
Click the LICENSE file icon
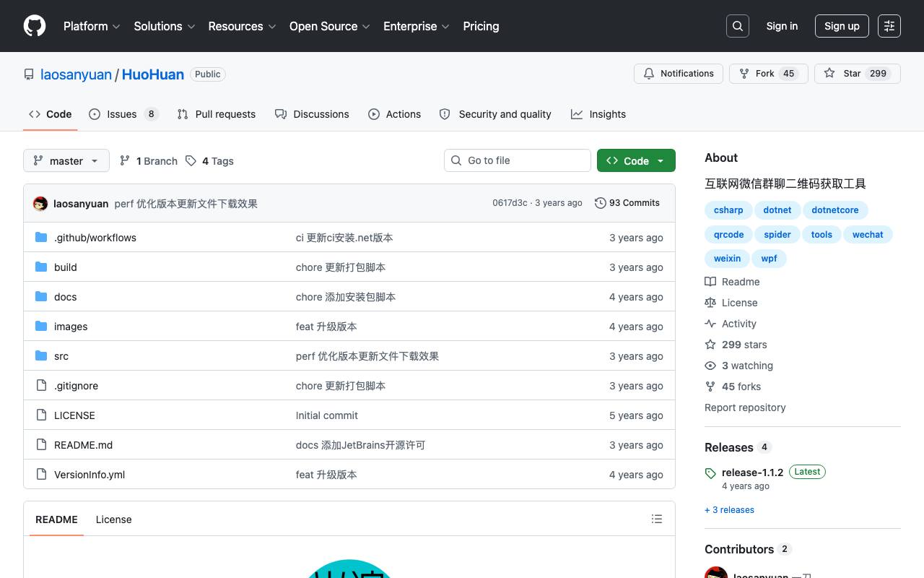coord(41,415)
